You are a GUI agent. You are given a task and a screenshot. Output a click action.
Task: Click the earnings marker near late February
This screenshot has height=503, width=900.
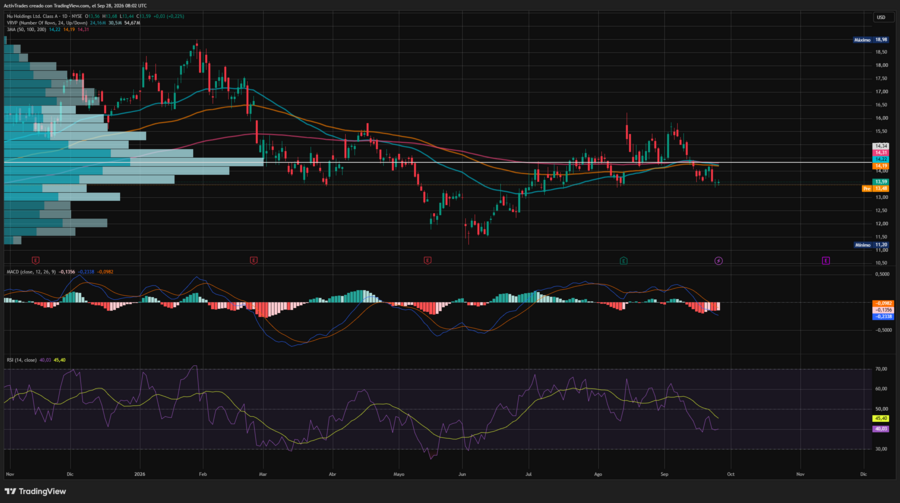254,260
